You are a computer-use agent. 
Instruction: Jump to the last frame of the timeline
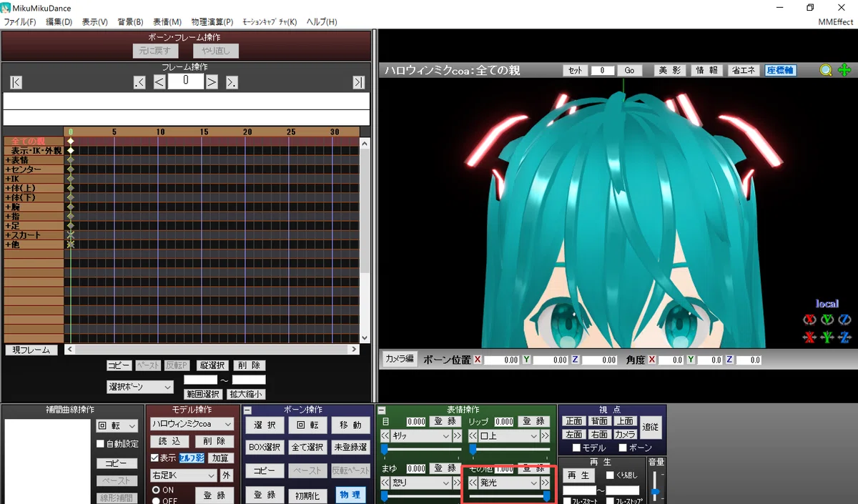pyautogui.click(x=359, y=83)
